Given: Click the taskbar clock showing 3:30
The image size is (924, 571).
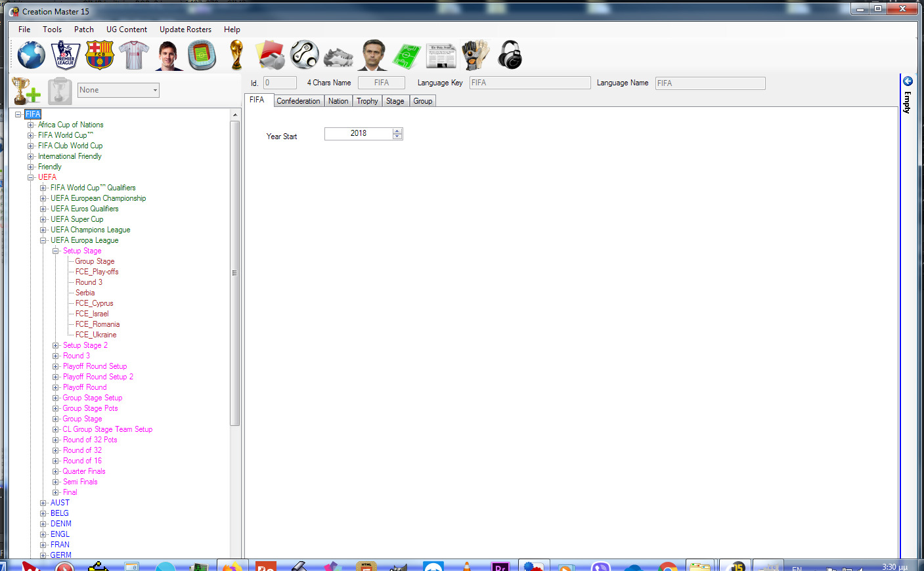Looking at the screenshot, I should click(x=894, y=566).
